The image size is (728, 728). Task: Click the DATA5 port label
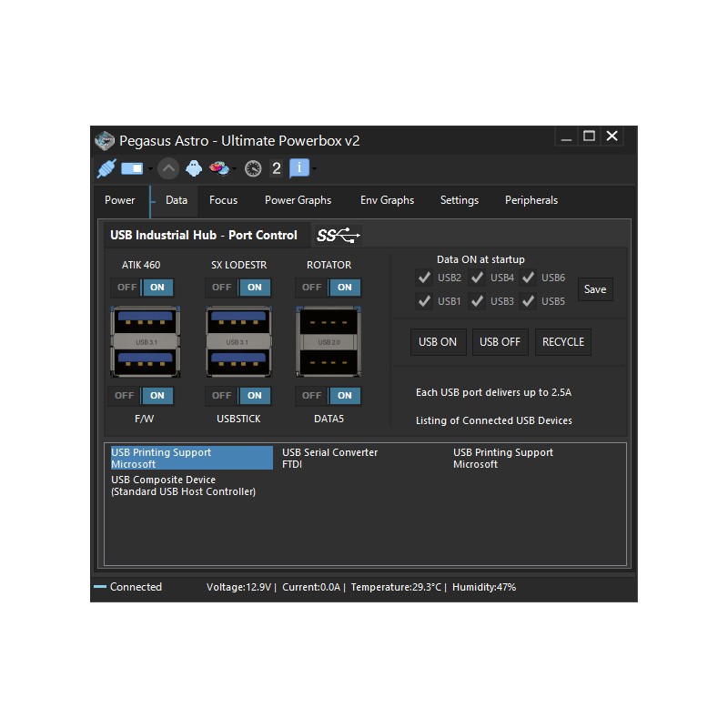[x=329, y=419]
